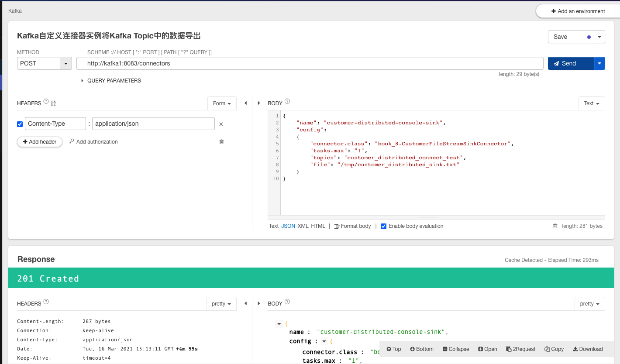Click Content-Length value 287 bytes
This screenshot has height=364, width=620.
click(x=96, y=321)
